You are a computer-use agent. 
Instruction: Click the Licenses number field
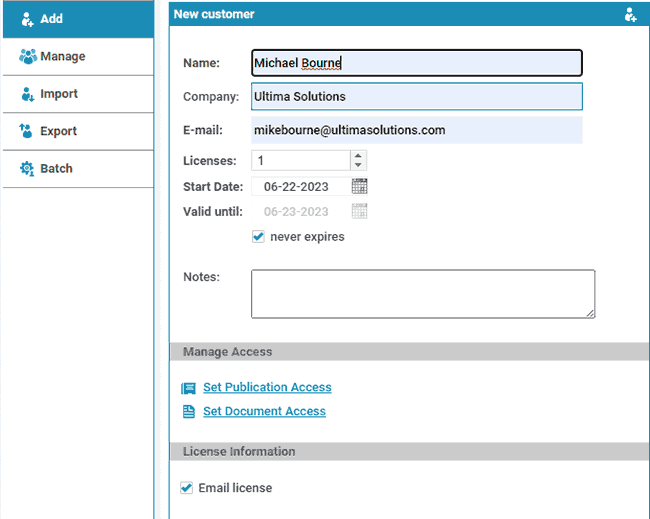(x=301, y=160)
